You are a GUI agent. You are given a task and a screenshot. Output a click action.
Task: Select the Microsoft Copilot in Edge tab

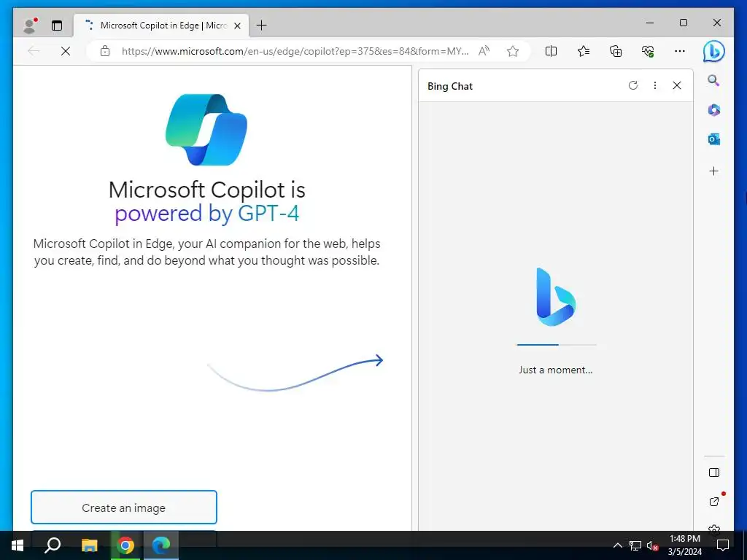(161, 26)
